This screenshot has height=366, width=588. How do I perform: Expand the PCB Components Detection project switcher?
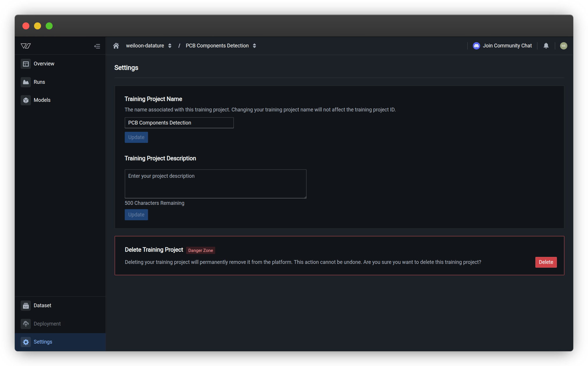point(254,46)
